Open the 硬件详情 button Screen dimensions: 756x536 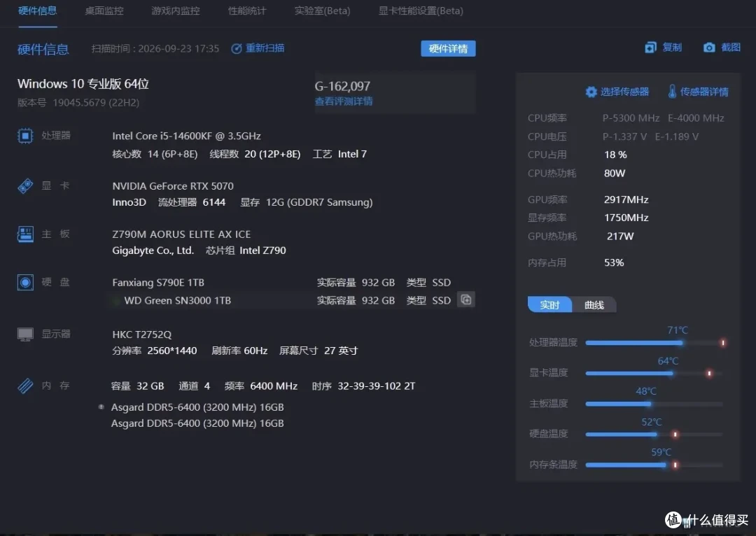point(448,48)
